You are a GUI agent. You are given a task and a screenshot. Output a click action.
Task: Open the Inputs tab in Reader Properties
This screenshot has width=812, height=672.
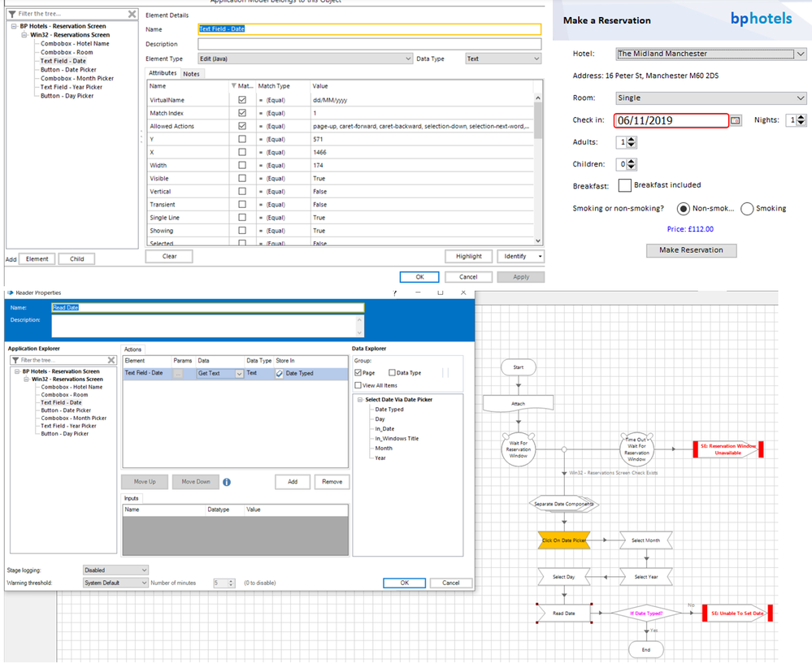click(132, 498)
